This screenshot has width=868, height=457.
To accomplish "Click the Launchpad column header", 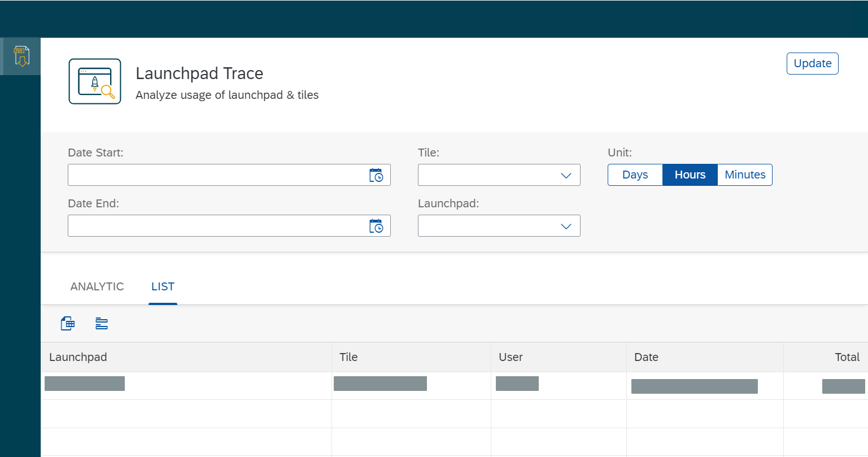I will [x=186, y=357].
